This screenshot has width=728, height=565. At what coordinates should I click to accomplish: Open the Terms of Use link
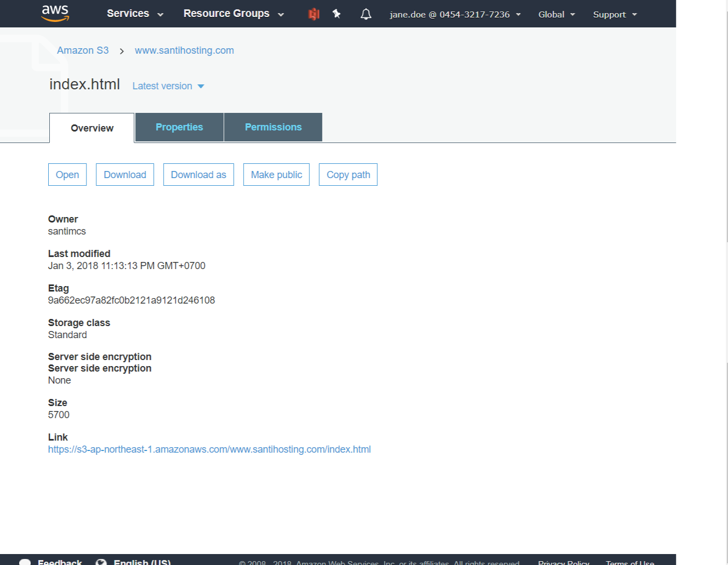click(x=630, y=563)
